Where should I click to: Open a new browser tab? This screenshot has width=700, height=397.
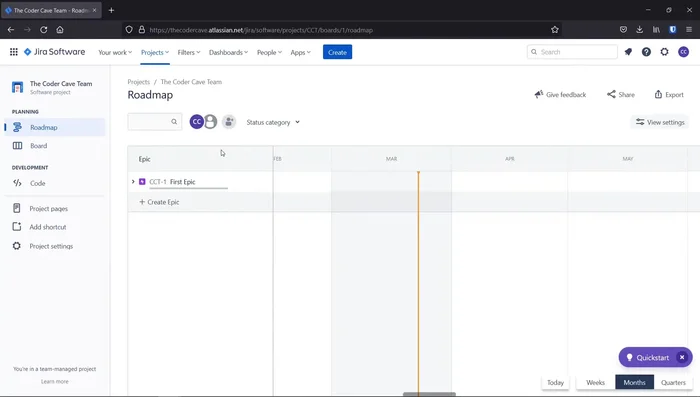(111, 10)
